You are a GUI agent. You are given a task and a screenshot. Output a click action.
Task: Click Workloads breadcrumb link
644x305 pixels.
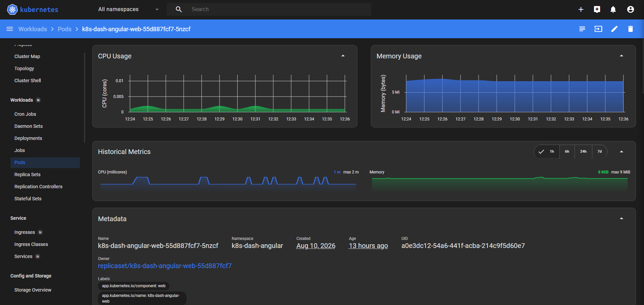coord(33,29)
